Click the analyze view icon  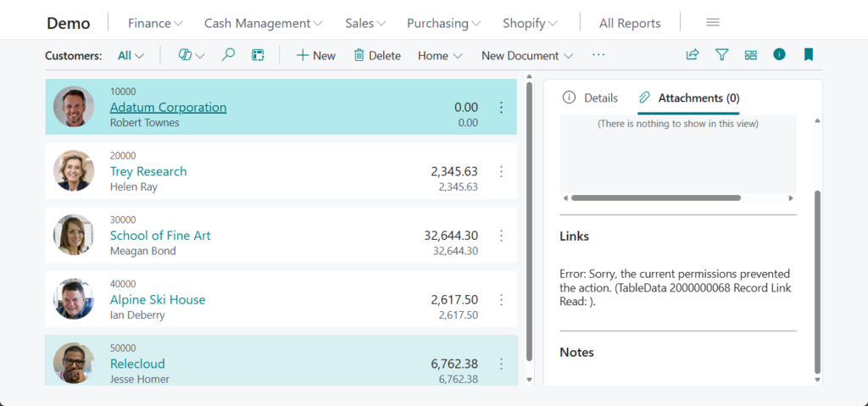coord(258,55)
